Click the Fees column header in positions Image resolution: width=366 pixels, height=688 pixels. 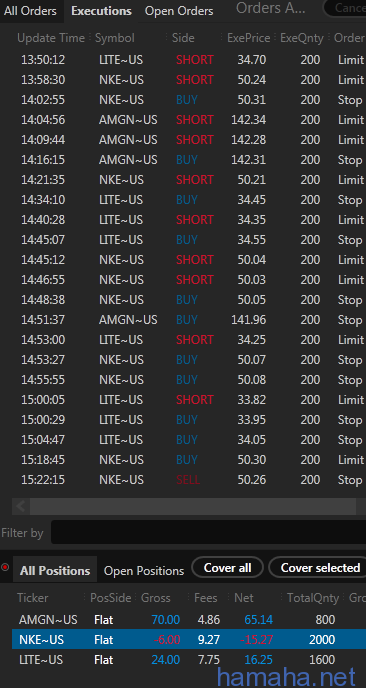pyautogui.click(x=205, y=598)
